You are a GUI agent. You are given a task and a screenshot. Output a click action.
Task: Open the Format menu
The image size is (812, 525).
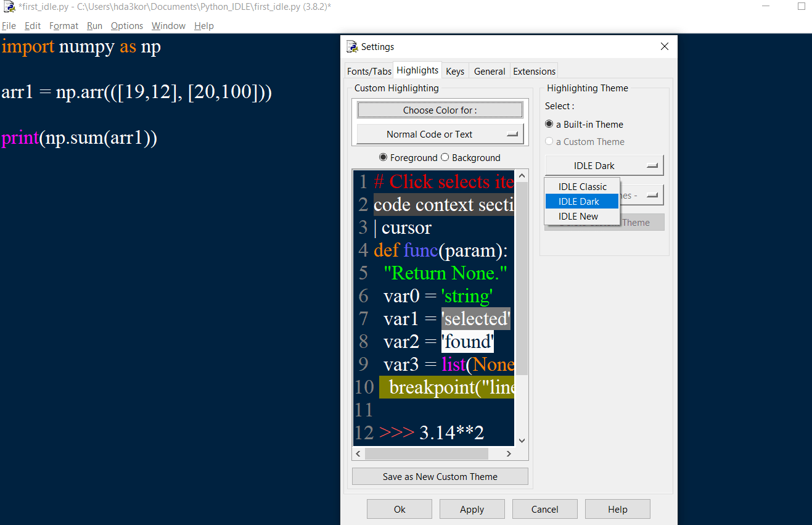click(64, 26)
